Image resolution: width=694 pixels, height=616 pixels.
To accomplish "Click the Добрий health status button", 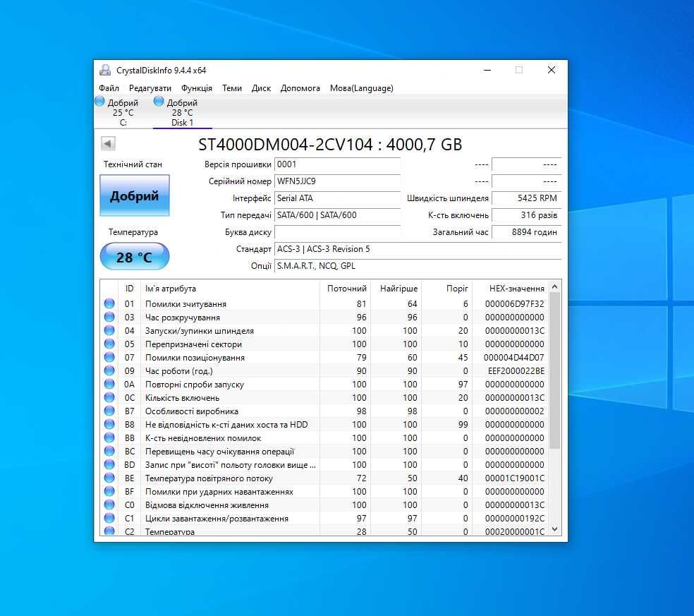I will click(135, 195).
